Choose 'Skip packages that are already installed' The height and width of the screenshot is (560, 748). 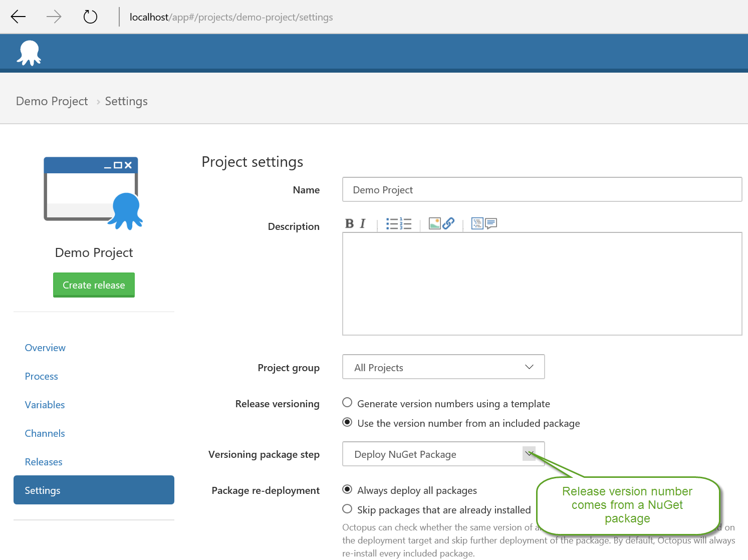[x=347, y=509]
